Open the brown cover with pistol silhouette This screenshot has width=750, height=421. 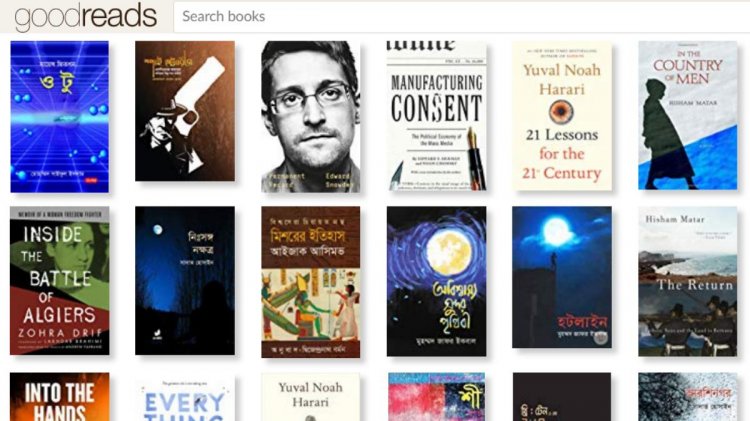coord(185,111)
